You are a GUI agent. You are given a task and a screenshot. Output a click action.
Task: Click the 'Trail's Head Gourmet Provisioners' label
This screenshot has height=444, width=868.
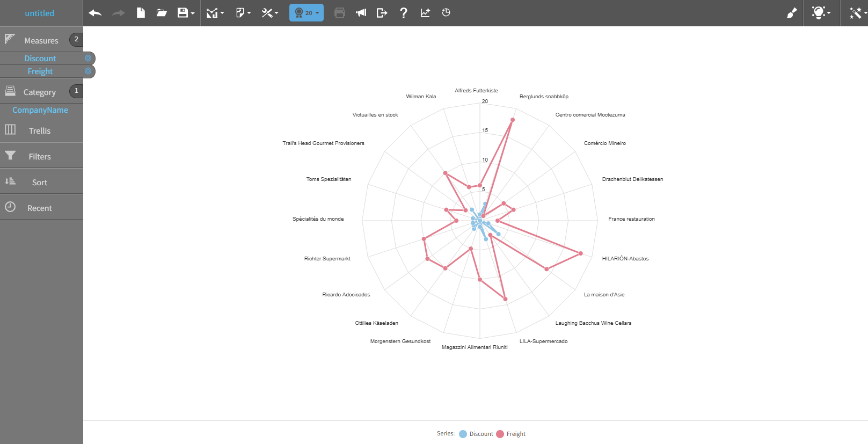323,143
